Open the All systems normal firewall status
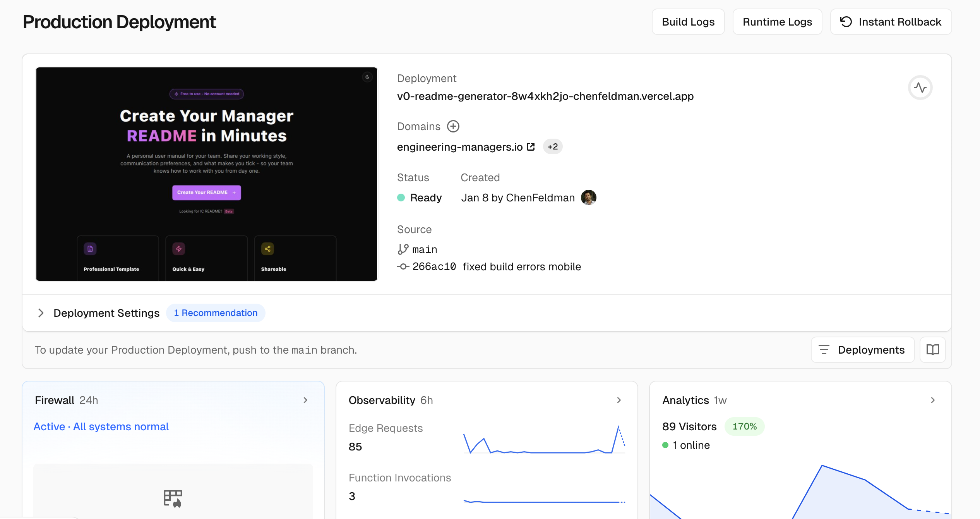 coord(120,426)
